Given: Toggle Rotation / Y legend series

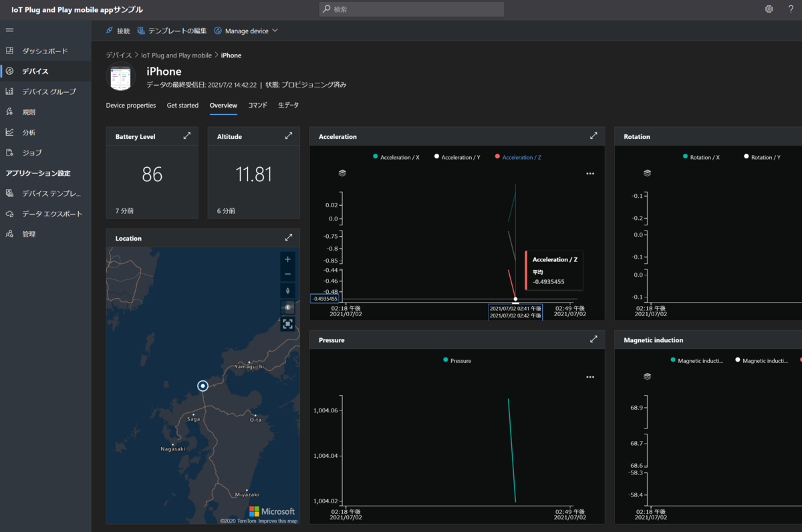Looking at the screenshot, I should pos(762,157).
